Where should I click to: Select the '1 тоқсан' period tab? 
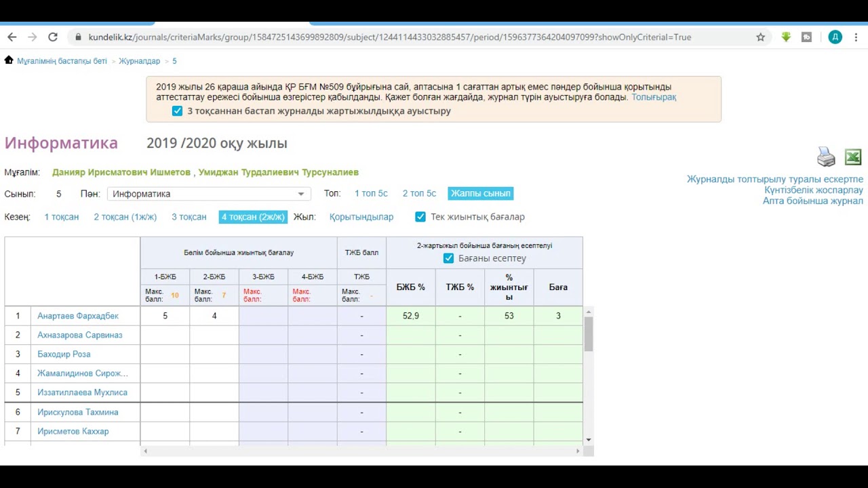(x=62, y=217)
